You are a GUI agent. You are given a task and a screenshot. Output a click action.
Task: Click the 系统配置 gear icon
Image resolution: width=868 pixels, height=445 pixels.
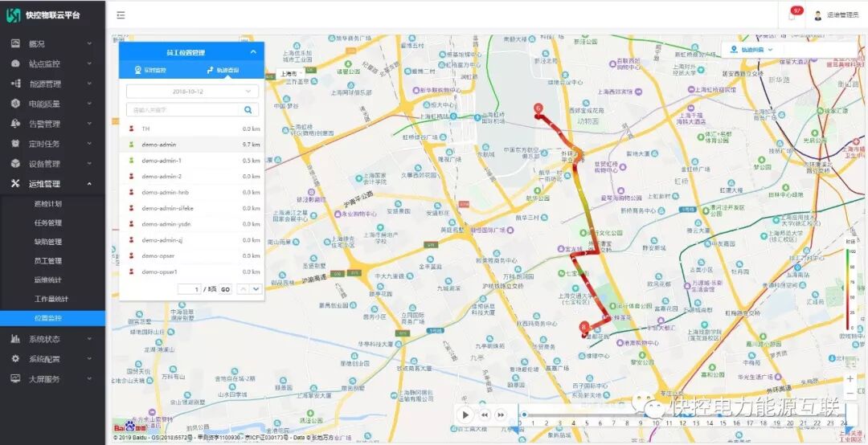[15, 359]
